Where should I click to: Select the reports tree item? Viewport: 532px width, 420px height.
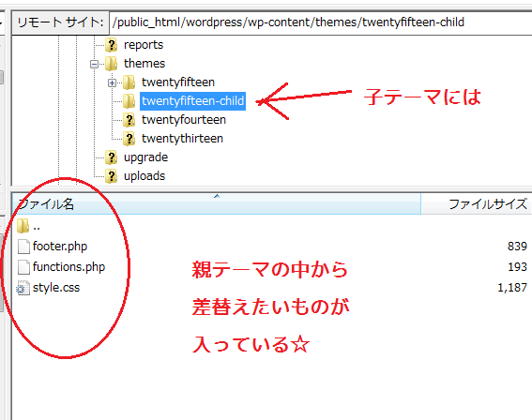pos(144,45)
